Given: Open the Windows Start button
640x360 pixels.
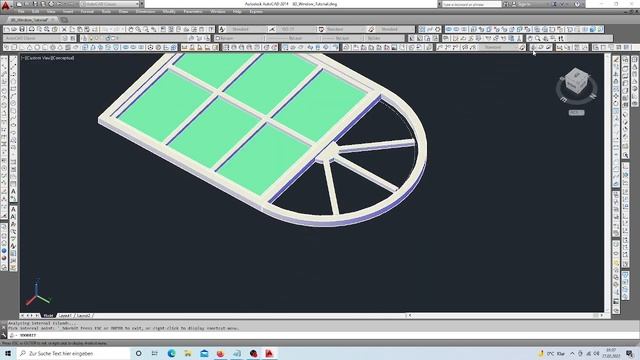Looking at the screenshot, I should [8, 353].
